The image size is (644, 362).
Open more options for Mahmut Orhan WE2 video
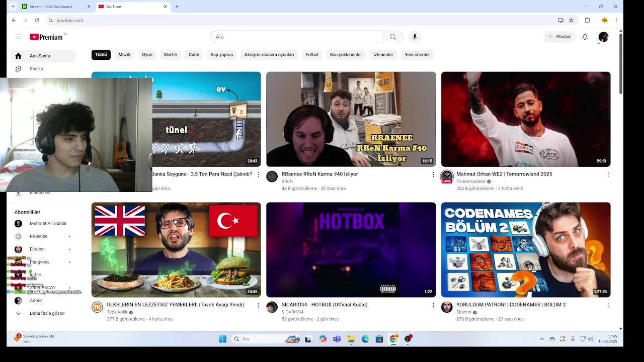click(608, 174)
